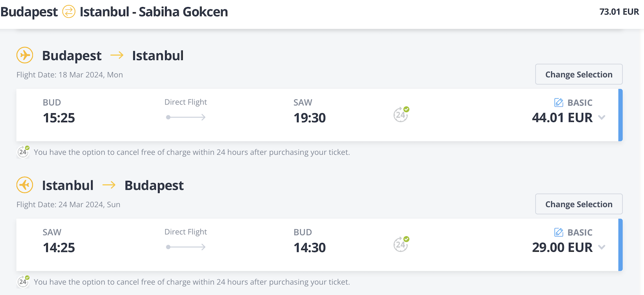
Task: Click the Direct Flight label on return card
Action: point(186,232)
